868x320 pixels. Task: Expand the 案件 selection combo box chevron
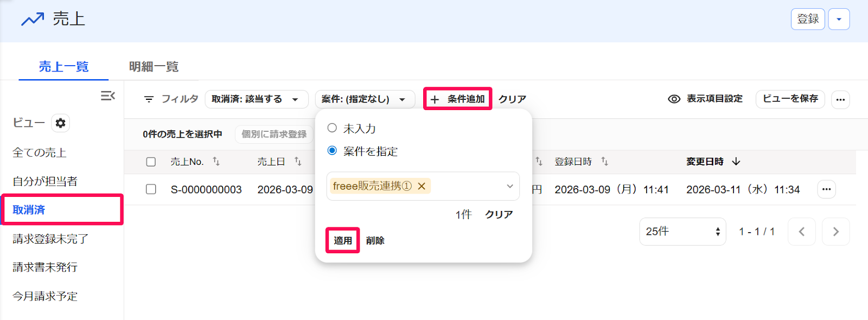tap(509, 186)
